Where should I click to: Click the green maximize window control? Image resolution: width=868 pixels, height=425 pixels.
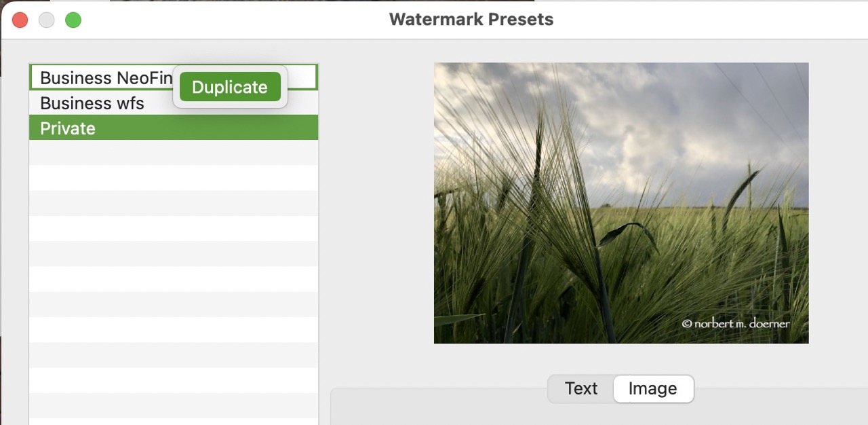pos(73,20)
